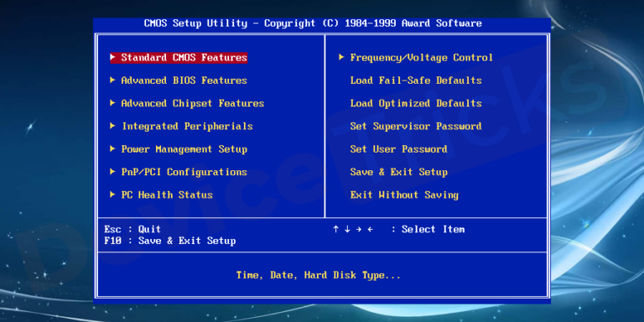
Task: Choose Set User Password option
Action: (x=398, y=149)
